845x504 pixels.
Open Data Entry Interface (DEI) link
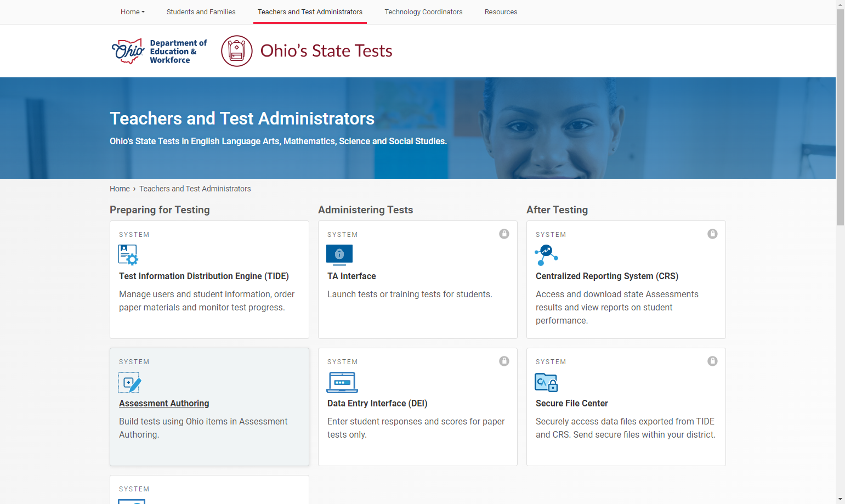tap(377, 404)
